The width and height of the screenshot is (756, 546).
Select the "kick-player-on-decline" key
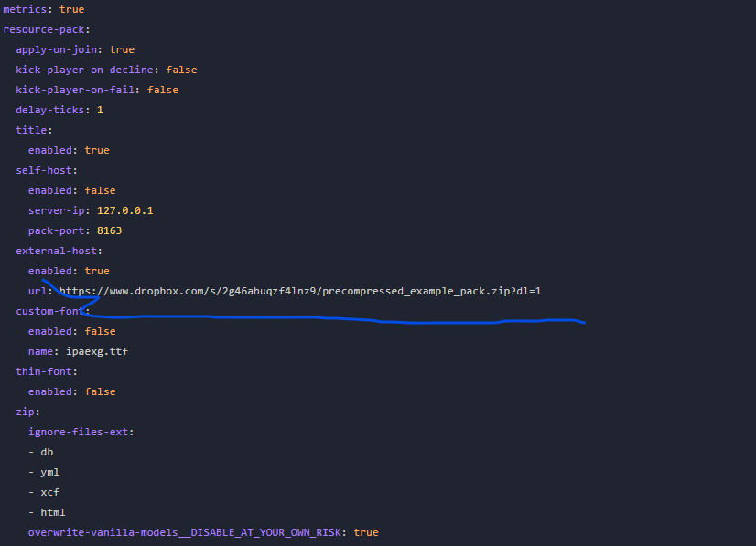84,70
